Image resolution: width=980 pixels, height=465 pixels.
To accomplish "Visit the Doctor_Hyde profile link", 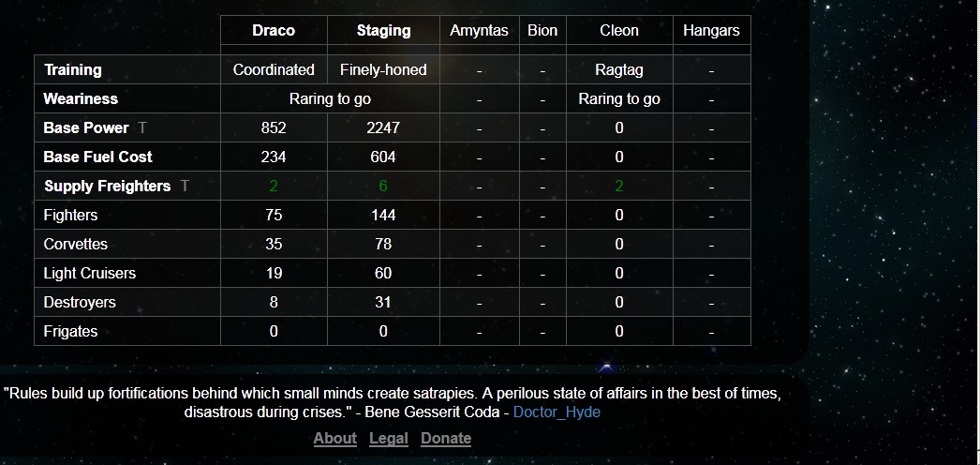I will tap(557, 412).
